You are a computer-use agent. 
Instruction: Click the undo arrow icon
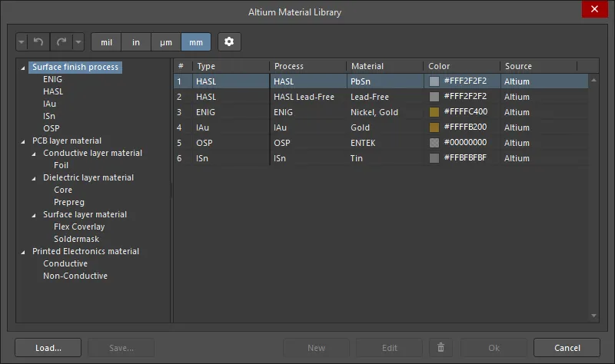pyautogui.click(x=38, y=42)
